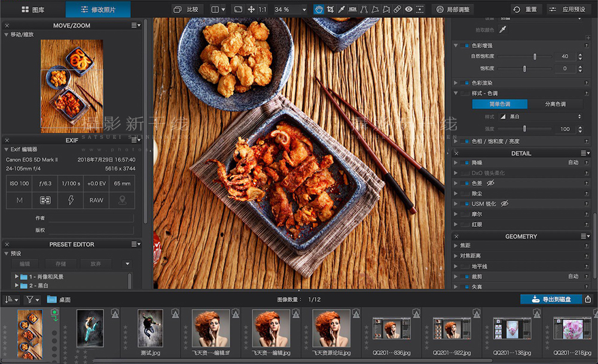Open PRESET EDITOR palette menu icon
Viewport: 598px width, 364px height.
[136, 244]
